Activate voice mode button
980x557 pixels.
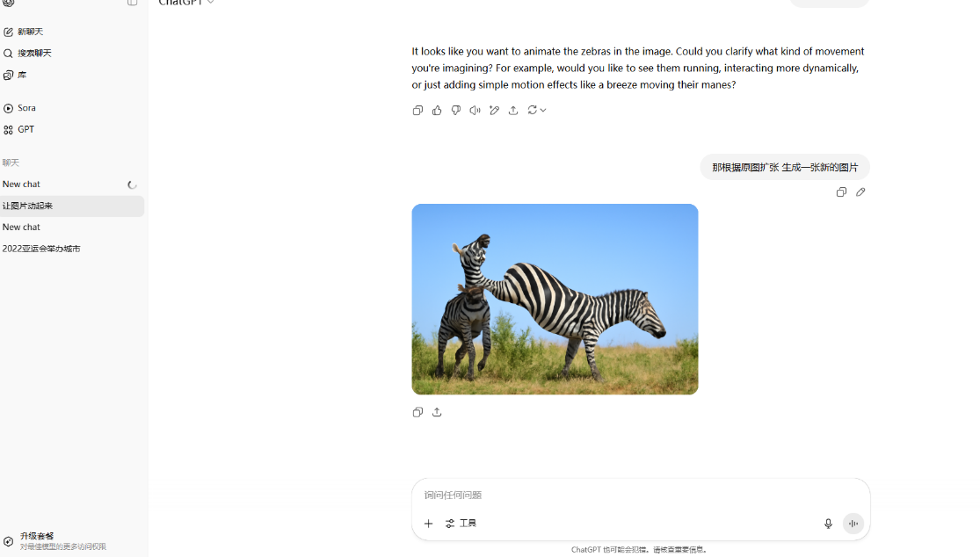853,524
